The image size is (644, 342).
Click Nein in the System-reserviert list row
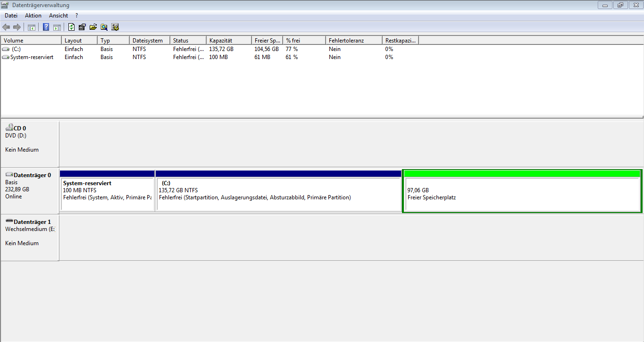335,57
